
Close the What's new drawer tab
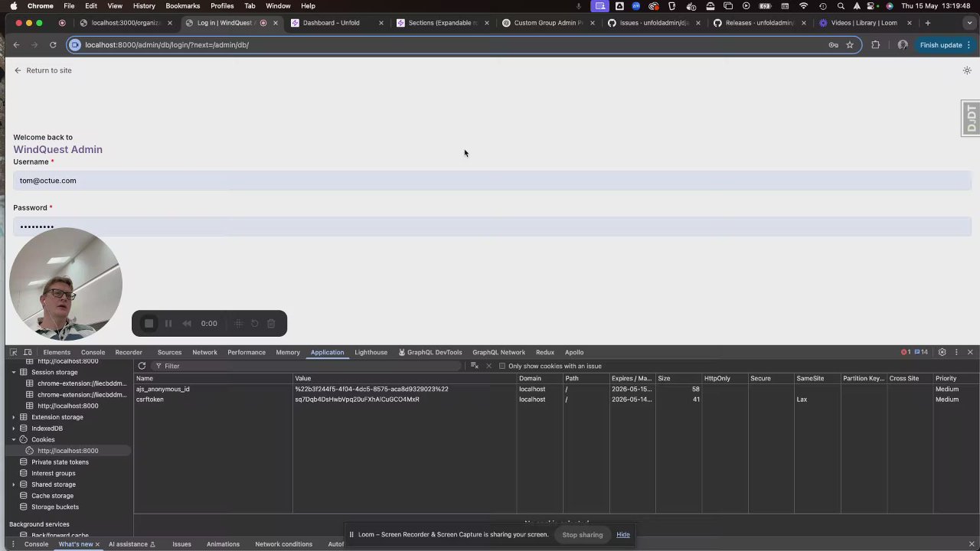[97, 544]
